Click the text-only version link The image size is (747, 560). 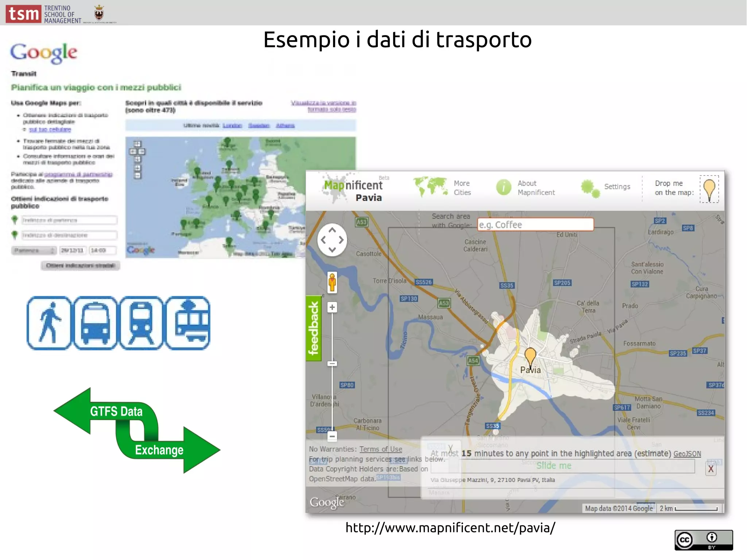tap(324, 106)
